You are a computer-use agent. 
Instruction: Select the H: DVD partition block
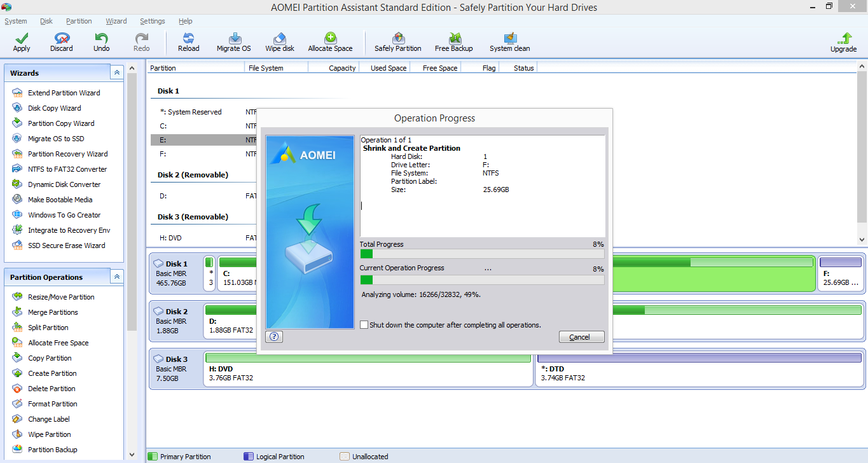(x=368, y=373)
